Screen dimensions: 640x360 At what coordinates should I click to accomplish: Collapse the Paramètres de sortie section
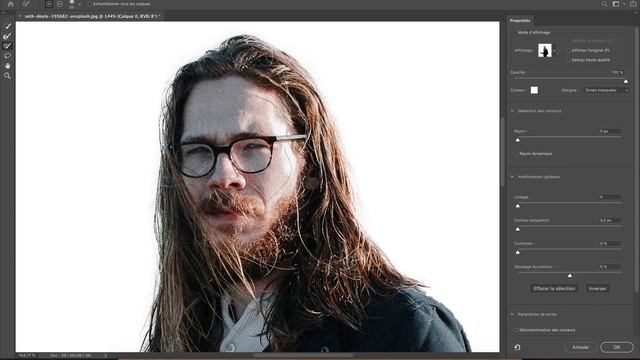[512, 315]
